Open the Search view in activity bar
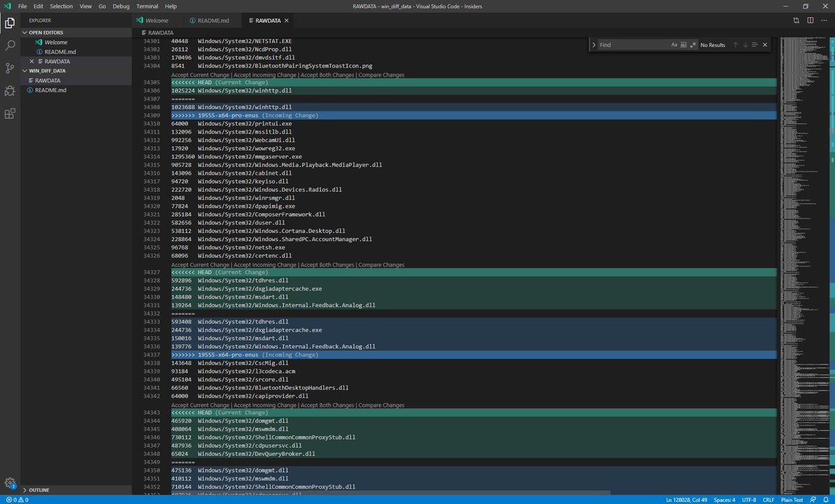This screenshot has width=835, height=504. [x=10, y=45]
